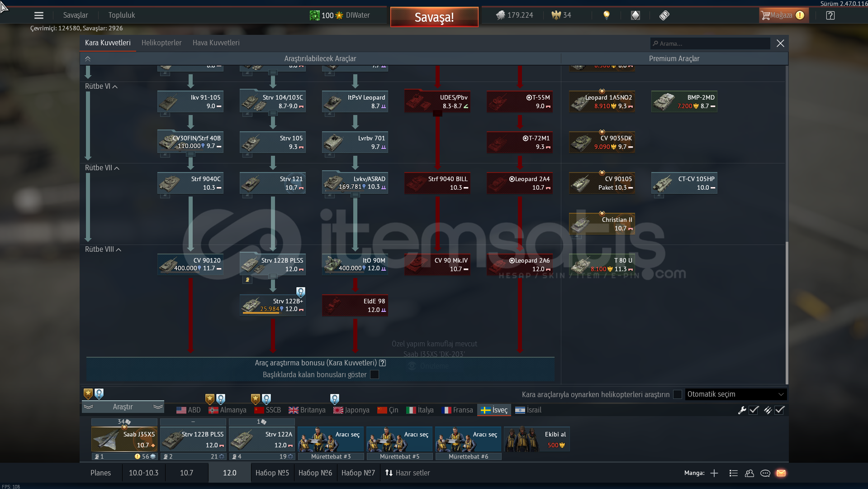Open the Savaşlar menu

click(x=76, y=15)
